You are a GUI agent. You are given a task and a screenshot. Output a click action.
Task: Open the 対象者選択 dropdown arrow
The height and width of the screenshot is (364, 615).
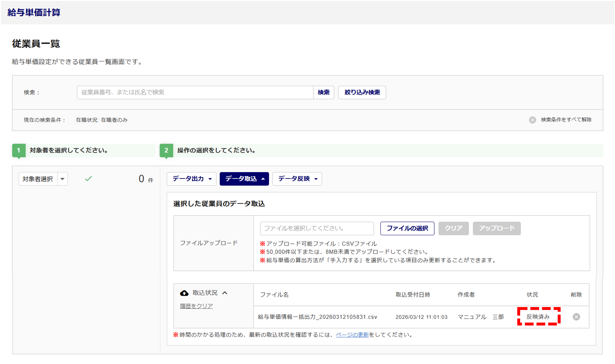[62, 179]
